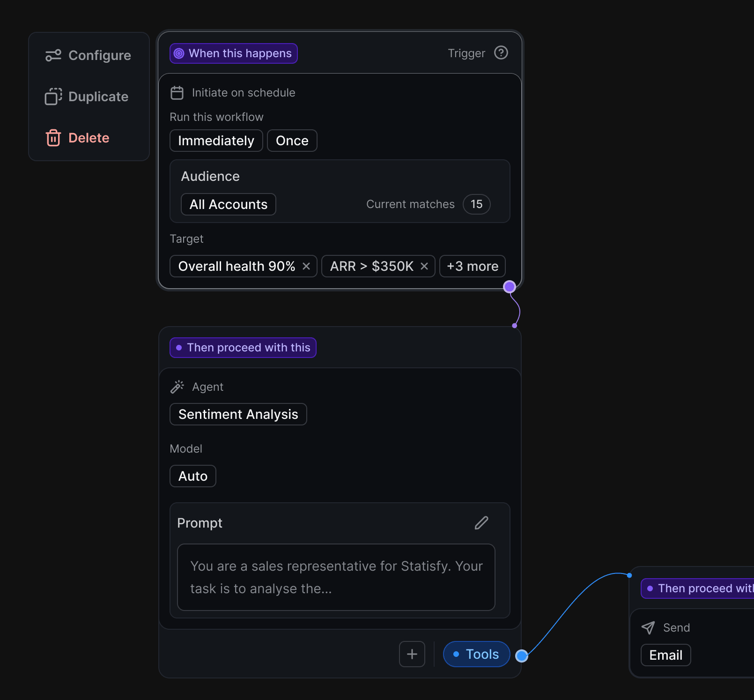The width and height of the screenshot is (754, 700).
Task: Click the blue Tools output connector
Action: click(522, 656)
